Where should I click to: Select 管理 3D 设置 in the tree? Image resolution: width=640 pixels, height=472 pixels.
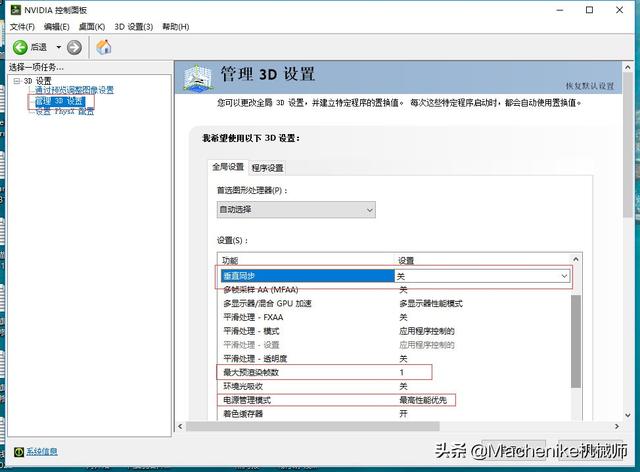[60, 101]
